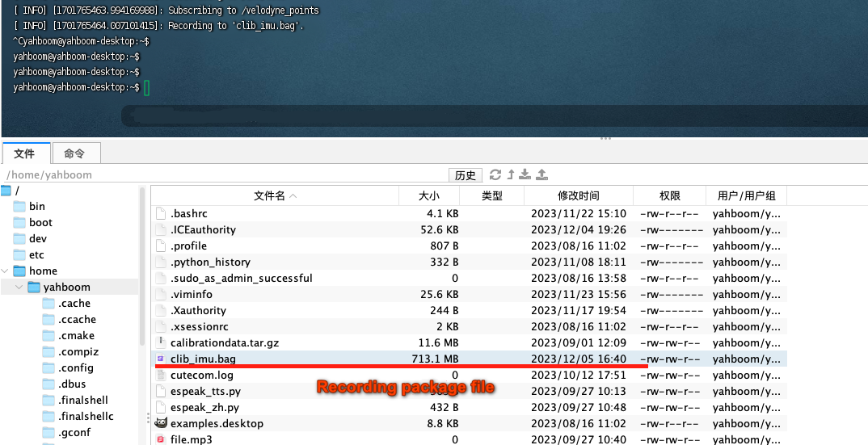The image size is (868, 445).
Task: Click the .compiz folder icon in tree
Action: (48, 351)
